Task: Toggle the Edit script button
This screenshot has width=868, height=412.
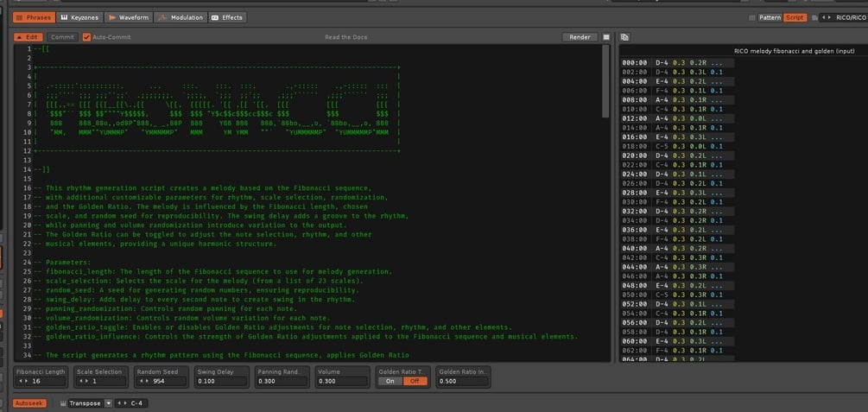Action: tap(29, 37)
